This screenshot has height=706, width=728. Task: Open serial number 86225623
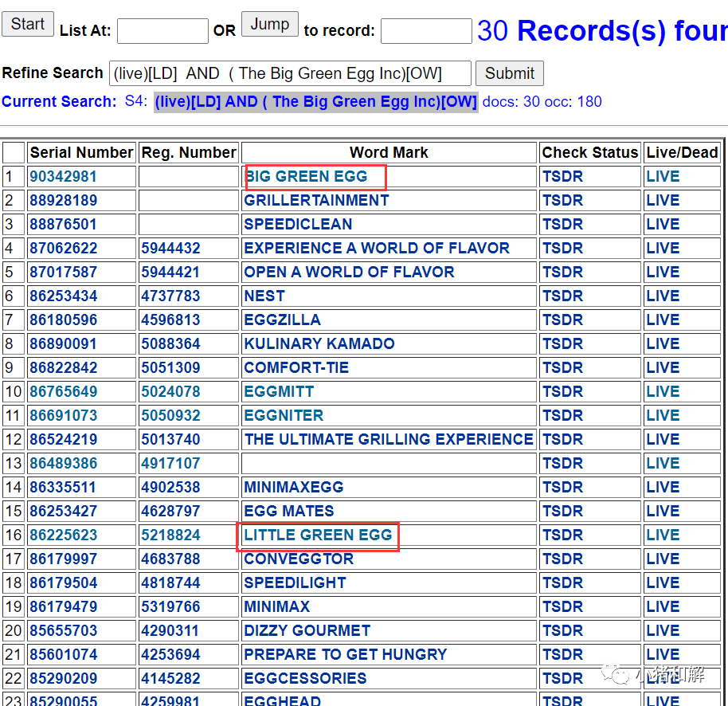coord(63,535)
